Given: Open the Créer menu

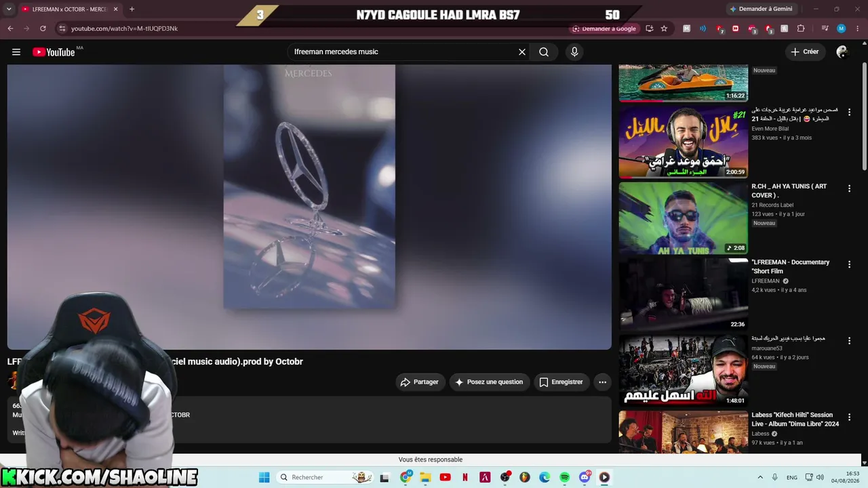Looking at the screenshot, I should click(805, 52).
